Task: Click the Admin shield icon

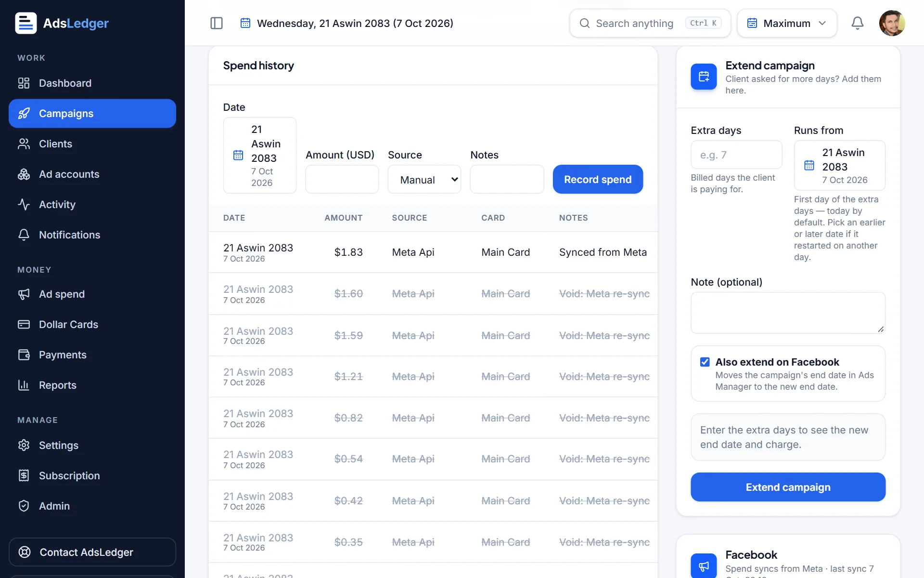Action: click(24, 506)
